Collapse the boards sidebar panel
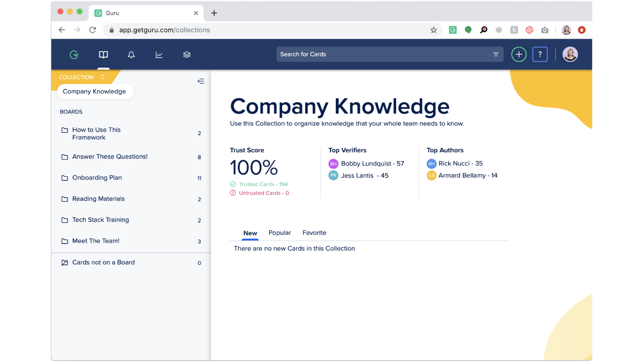 point(201,81)
